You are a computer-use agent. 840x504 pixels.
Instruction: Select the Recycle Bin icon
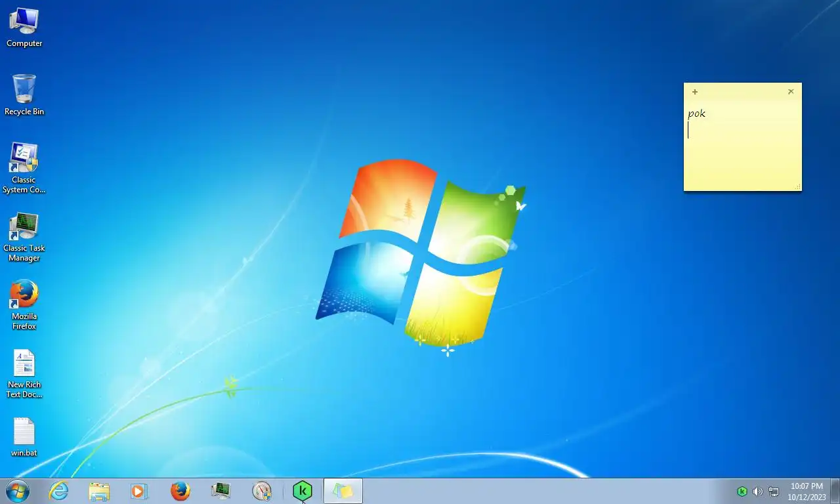point(24,95)
